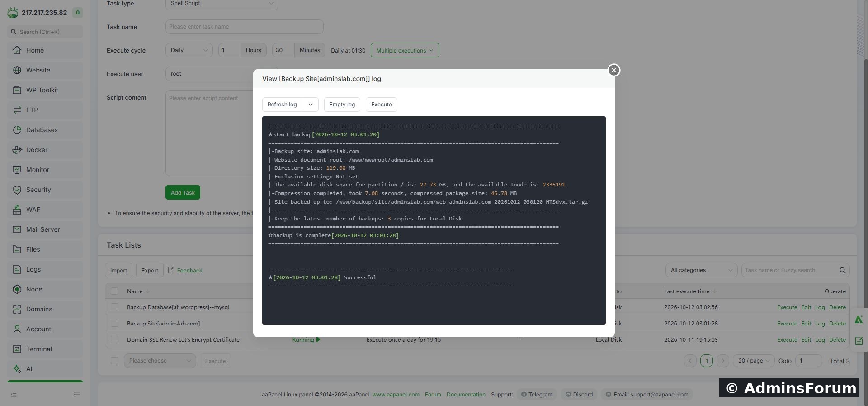This screenshot has height=406, width=868.
Task: Click the Domains icon in sidebar
Action: (17, 309)
